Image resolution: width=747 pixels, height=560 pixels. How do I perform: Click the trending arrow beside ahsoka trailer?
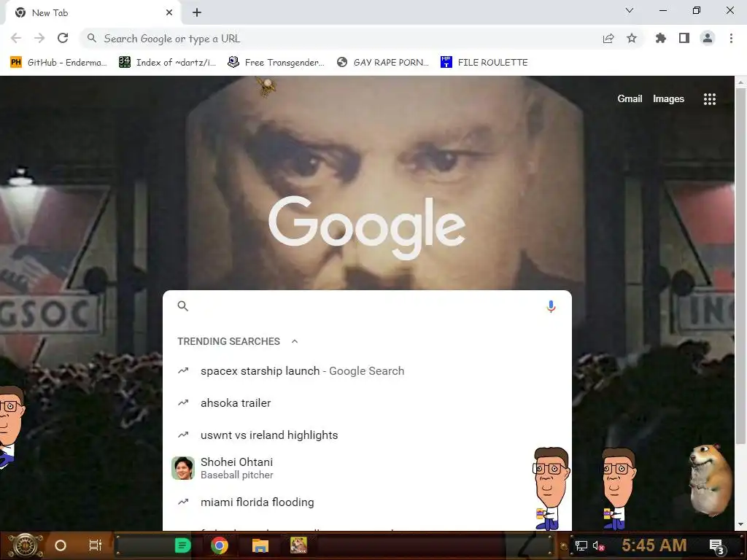point(183,402)
